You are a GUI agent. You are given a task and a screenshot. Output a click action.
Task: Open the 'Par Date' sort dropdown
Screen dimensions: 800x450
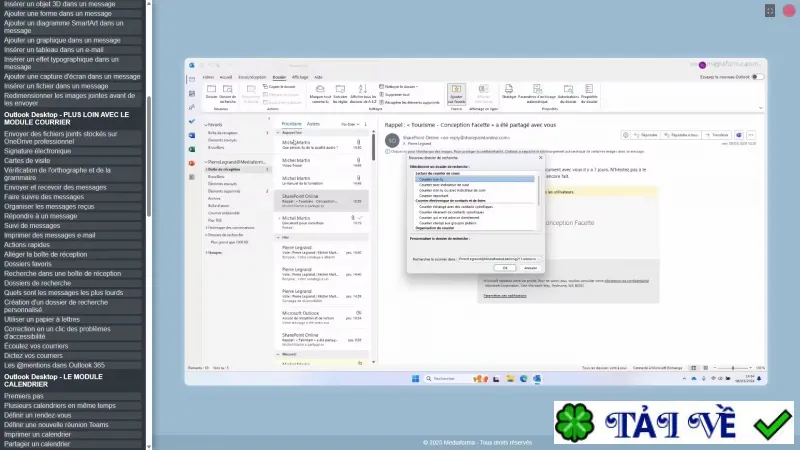tap(350, 124)
